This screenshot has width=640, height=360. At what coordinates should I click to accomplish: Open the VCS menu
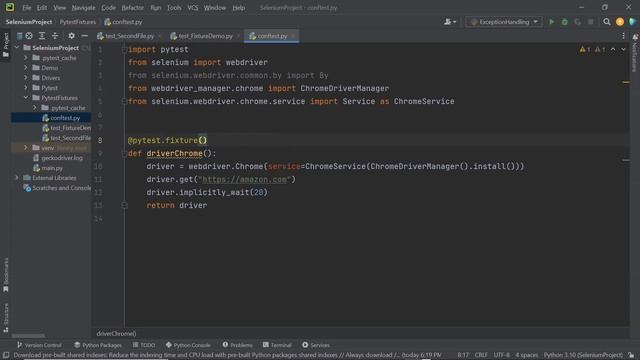tap(193, 8)
